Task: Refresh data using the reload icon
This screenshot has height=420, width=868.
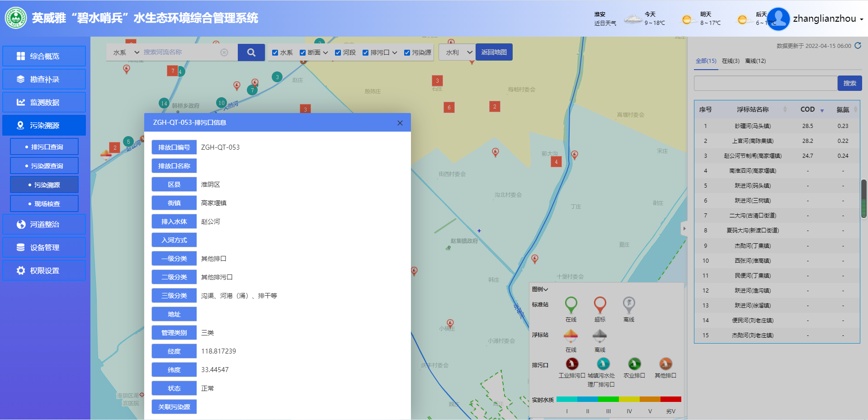Action: [858, 46]
